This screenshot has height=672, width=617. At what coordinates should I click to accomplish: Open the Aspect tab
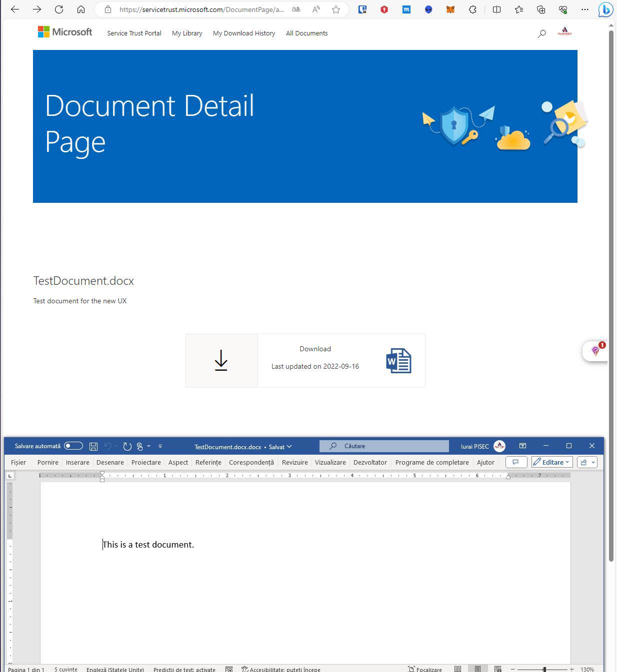178,462
